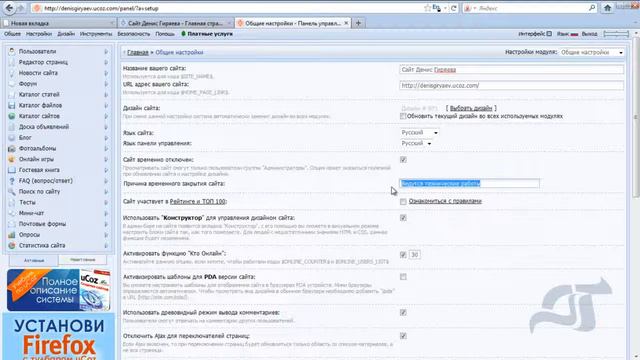Switch to 'Сайт Денис Гиряева' browser tab
The image size is (640, 360).
point(175,23)
